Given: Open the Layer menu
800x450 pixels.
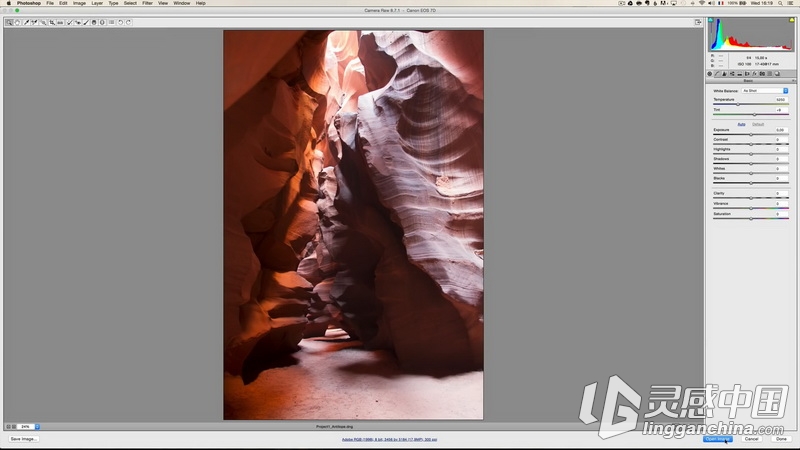Looking at the screenshot, I should (97, 3).
